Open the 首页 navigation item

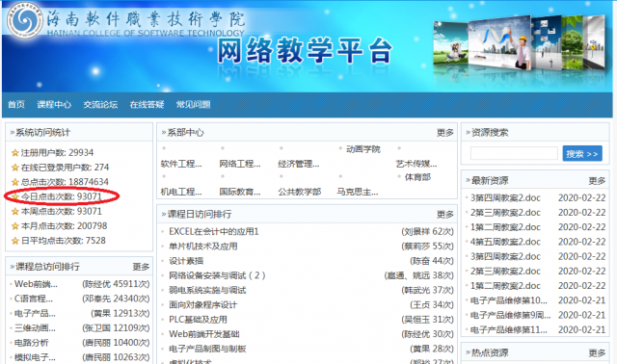(x=16, y=105)
